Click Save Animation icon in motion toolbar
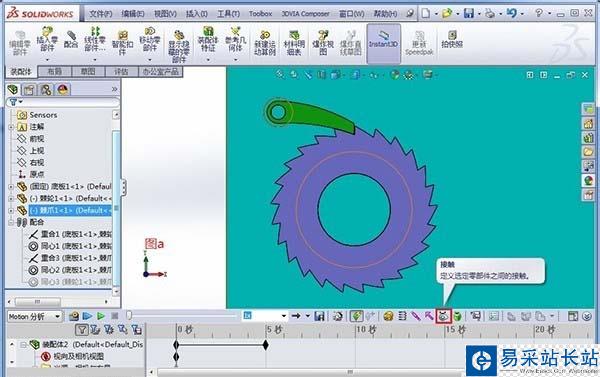 [x=319, y=316]
